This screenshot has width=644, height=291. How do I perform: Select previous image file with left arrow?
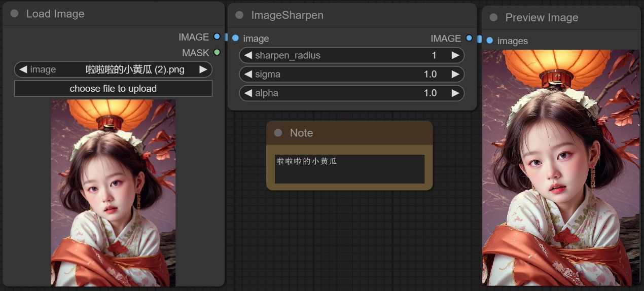(23, 69)
